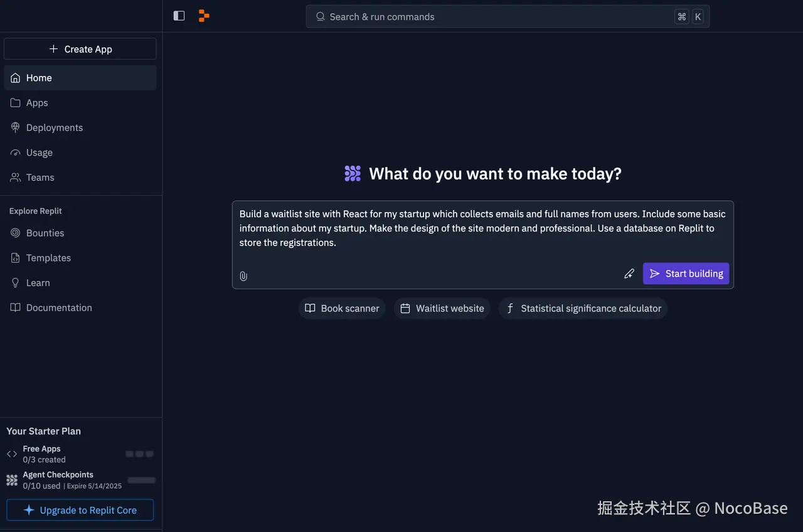Open Documentation via its book icon
The image size is (803, 532).
[x=15, y=307]
